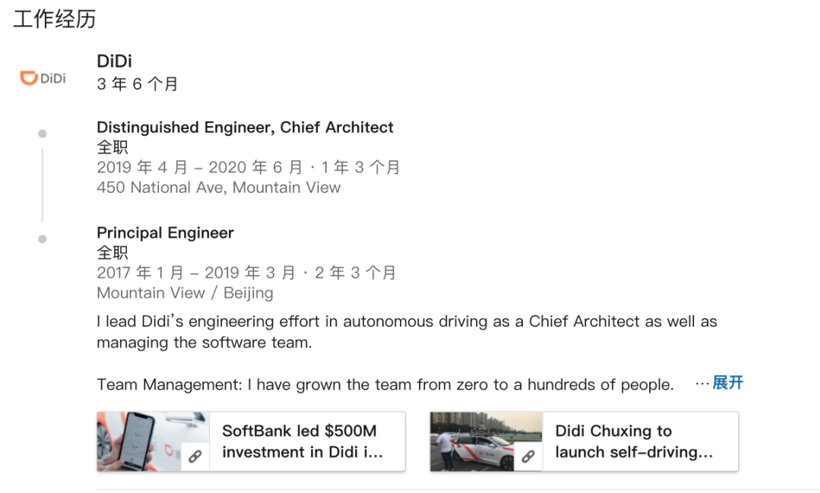Open the DiDi company name link
This screenshot has height=493, width=820.
pyautogui.click(x=114, y=61)
